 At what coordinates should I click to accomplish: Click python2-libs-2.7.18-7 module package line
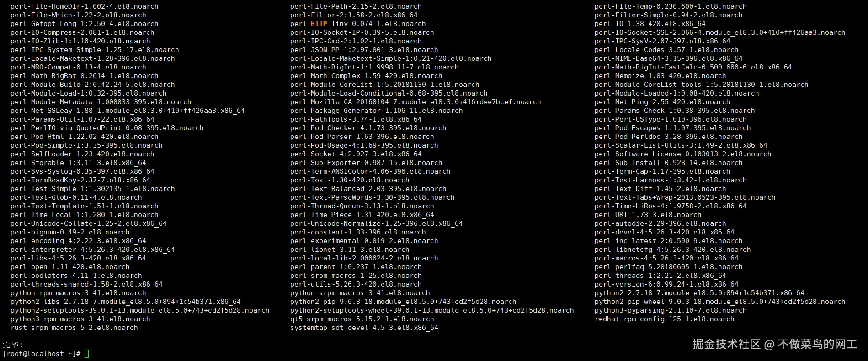tap(126, 302)
